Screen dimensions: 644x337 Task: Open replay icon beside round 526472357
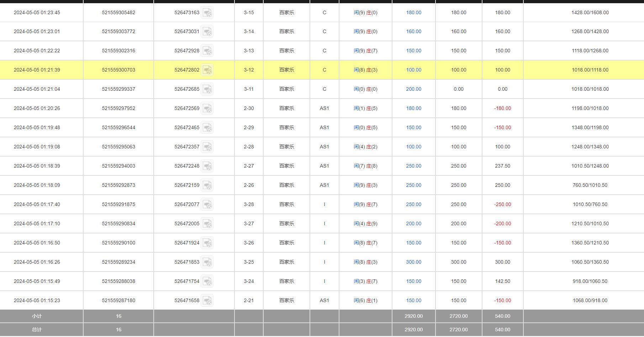207,147
